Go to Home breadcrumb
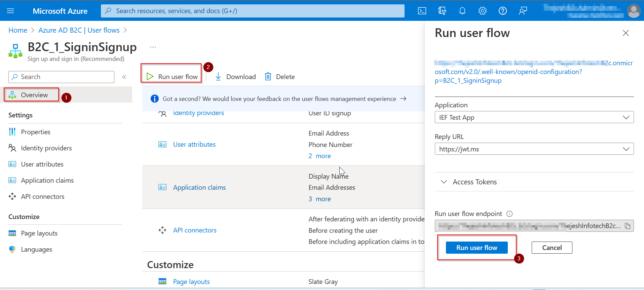This screenshot has height=290, width=644. [x=18, y=30]
